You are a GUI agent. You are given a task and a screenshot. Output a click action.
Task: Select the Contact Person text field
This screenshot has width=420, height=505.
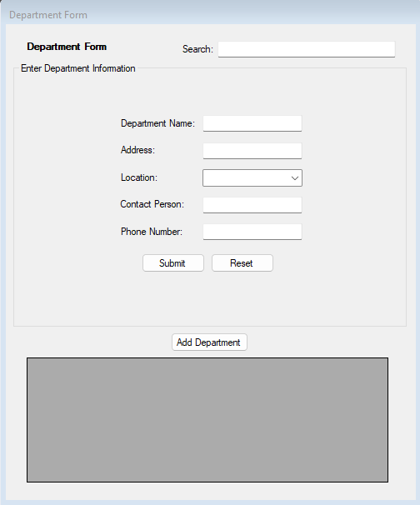click(252, 205)
